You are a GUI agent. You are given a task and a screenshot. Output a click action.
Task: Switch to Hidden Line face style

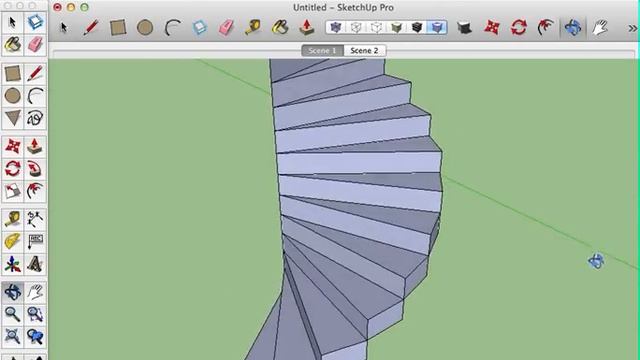(x=376, y=27)
